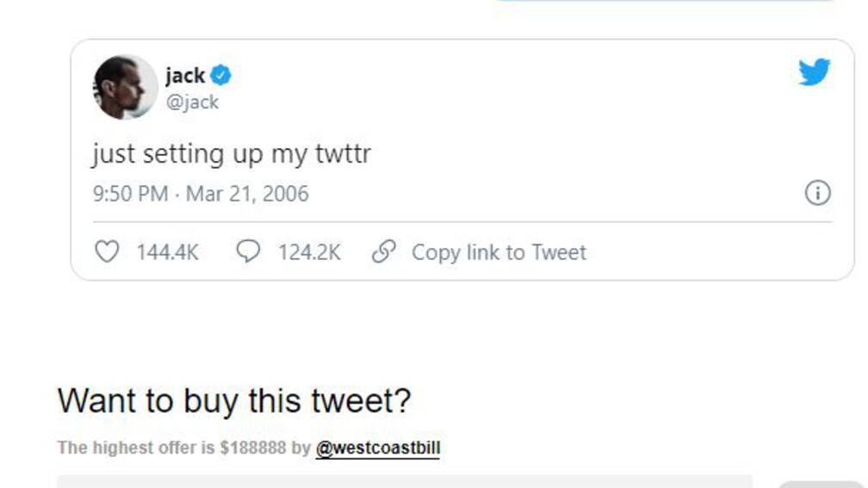This screenshot has width=868, height=488.
Task: Click the reply speech bubble icon
Action: (x=248, y=251)
